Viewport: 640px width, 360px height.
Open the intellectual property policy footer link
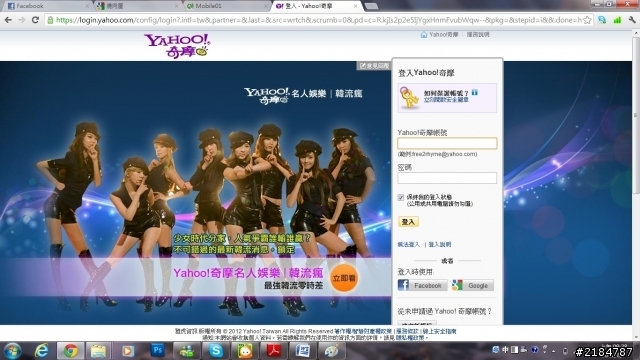(363, 331)
